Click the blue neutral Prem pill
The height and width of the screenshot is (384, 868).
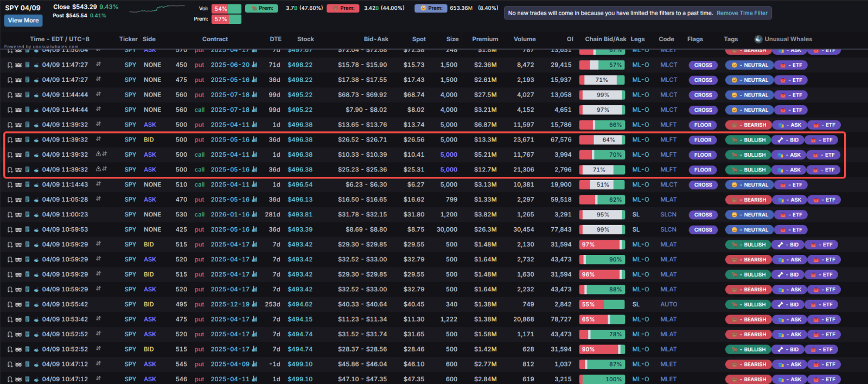(x=431, y=8)
